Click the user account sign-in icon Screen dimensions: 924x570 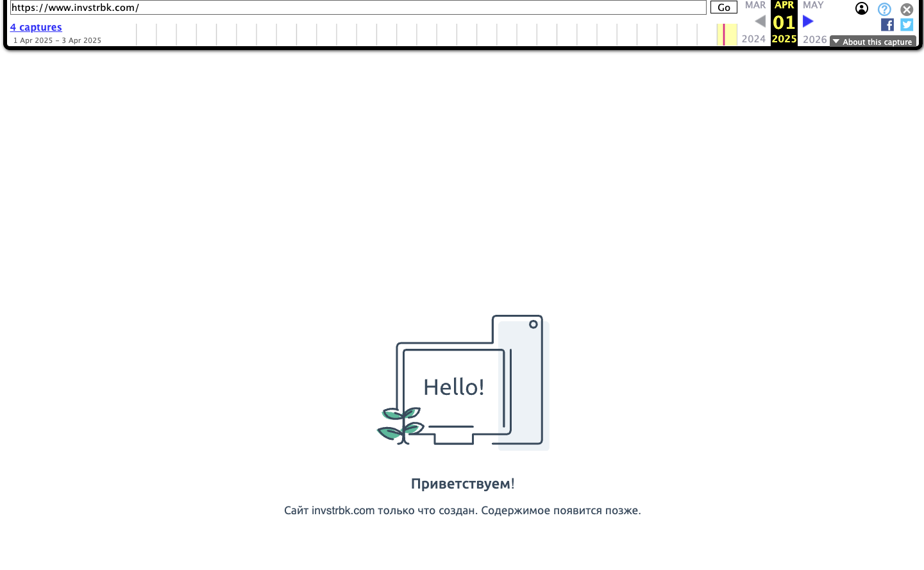click(862, 8)
